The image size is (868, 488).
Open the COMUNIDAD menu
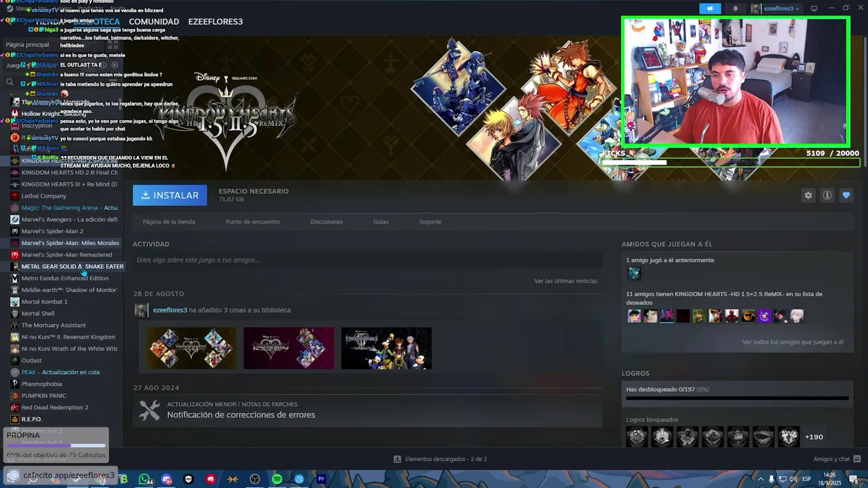click(x=154, y=22)
